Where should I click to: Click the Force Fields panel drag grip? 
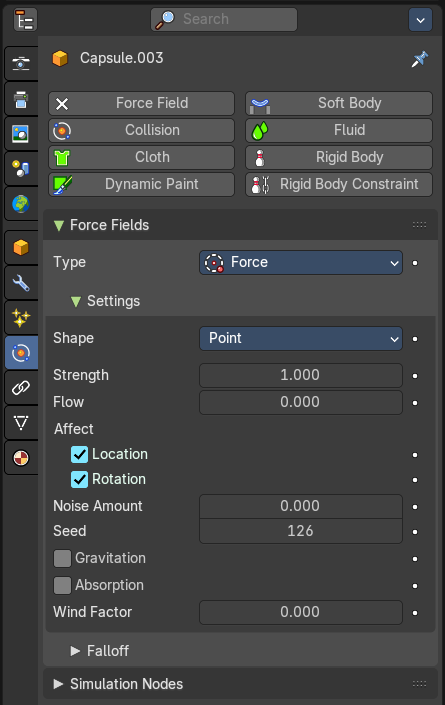click(419, 225)
